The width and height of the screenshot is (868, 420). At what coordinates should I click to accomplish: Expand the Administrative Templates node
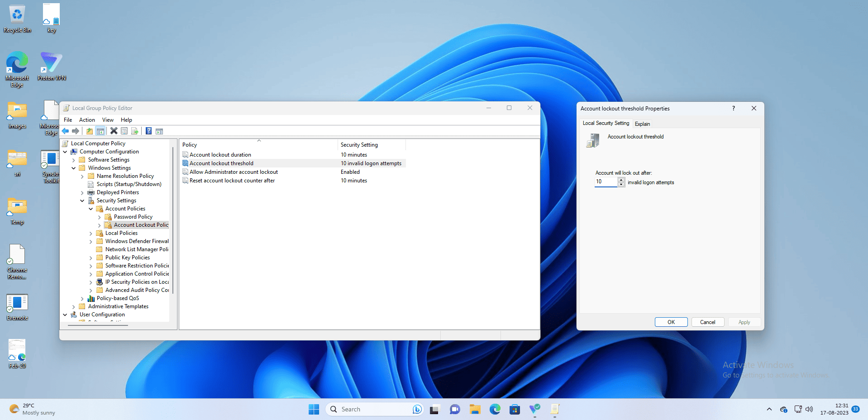coord(74,306)
